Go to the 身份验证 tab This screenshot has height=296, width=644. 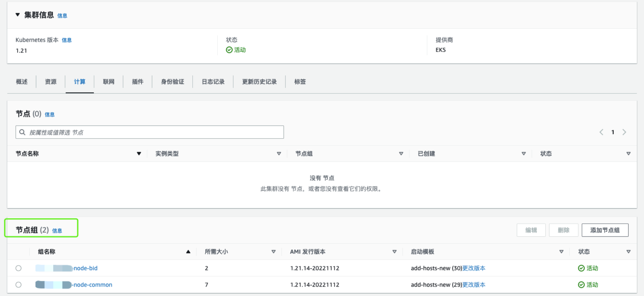(172, 82)
